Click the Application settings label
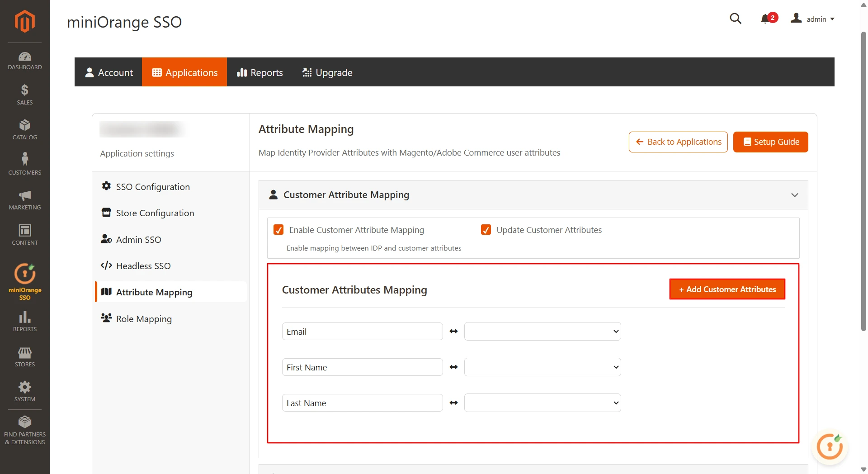The image size is (868, 474). (x=137, y=153)
